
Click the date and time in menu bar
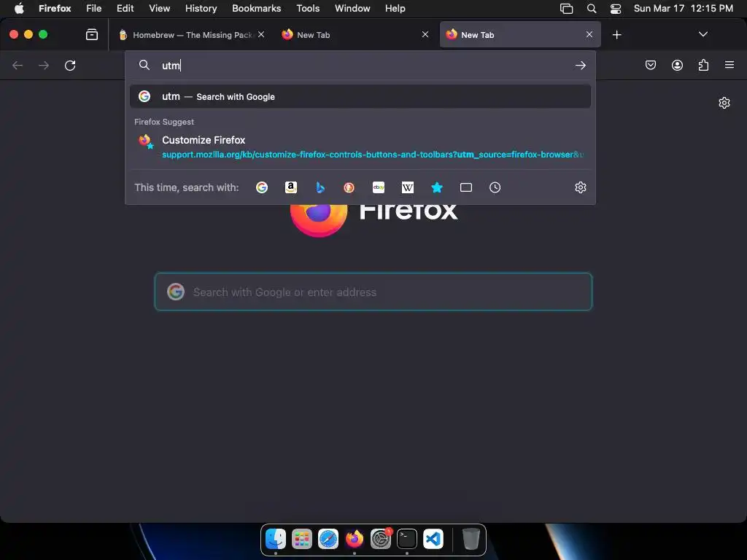coord(683,8)
